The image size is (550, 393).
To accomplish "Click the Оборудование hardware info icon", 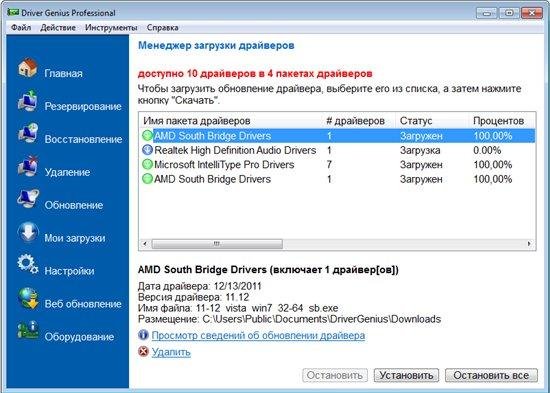I will 28,331.
